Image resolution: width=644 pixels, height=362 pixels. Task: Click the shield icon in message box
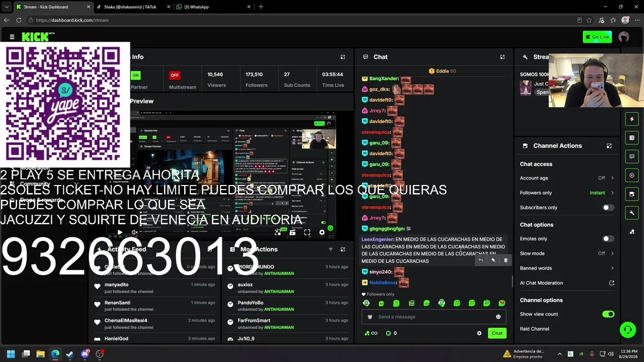point(370,317)
